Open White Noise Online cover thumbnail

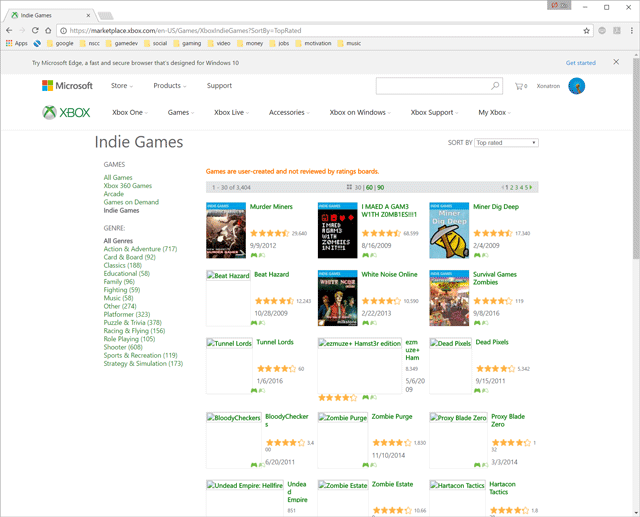tap(338, 298)
